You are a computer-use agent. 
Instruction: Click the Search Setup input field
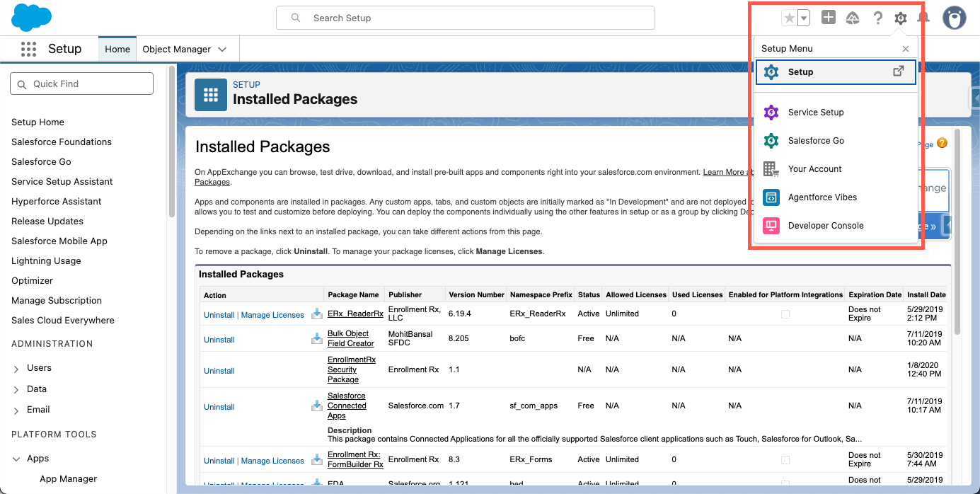click(x=465, y=18)
